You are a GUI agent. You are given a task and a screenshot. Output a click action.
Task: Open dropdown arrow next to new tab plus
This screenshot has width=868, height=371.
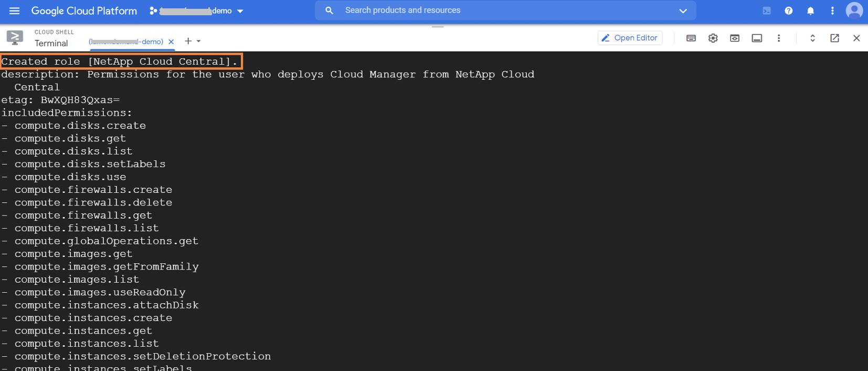point(199,41)
